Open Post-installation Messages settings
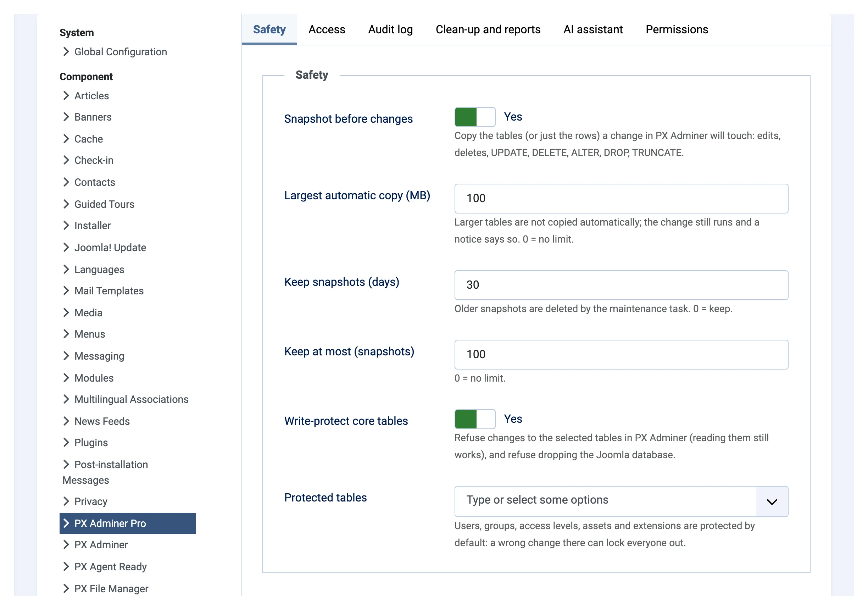868x610 pixels. point(105,472)
